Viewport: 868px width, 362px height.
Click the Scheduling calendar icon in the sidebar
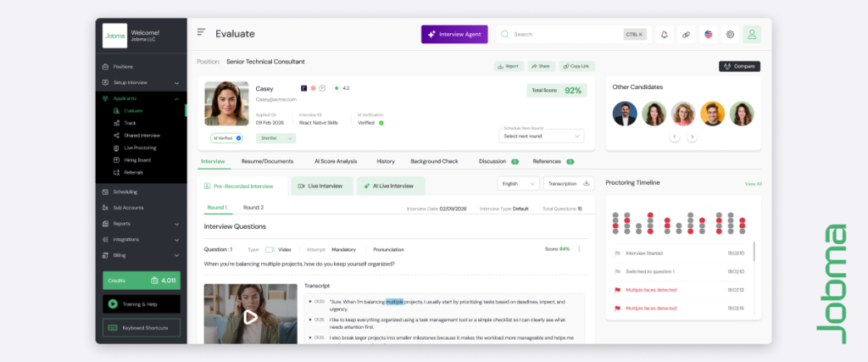point(105,192)
